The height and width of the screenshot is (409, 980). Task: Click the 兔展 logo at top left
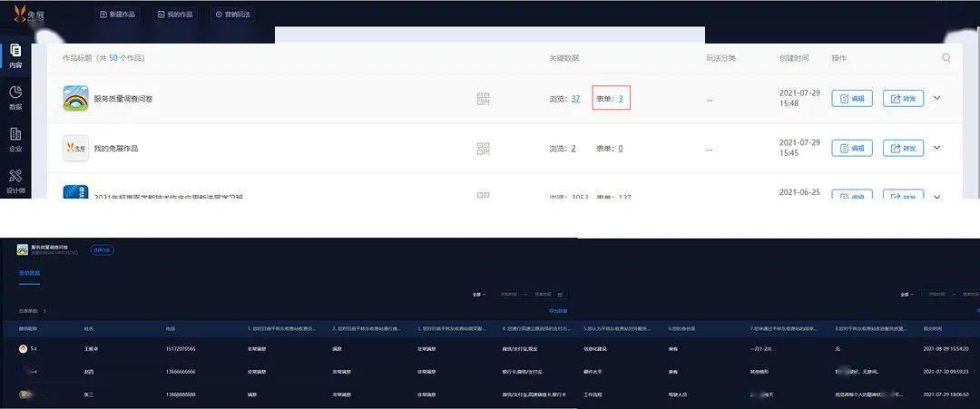pyautogui.click(x=27, y=14)
